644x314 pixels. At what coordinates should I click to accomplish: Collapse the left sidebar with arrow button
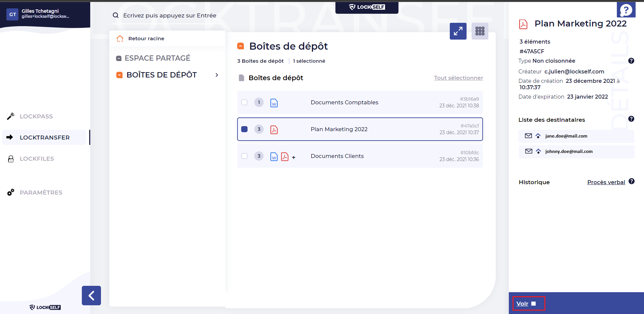[x=91, y=296]
